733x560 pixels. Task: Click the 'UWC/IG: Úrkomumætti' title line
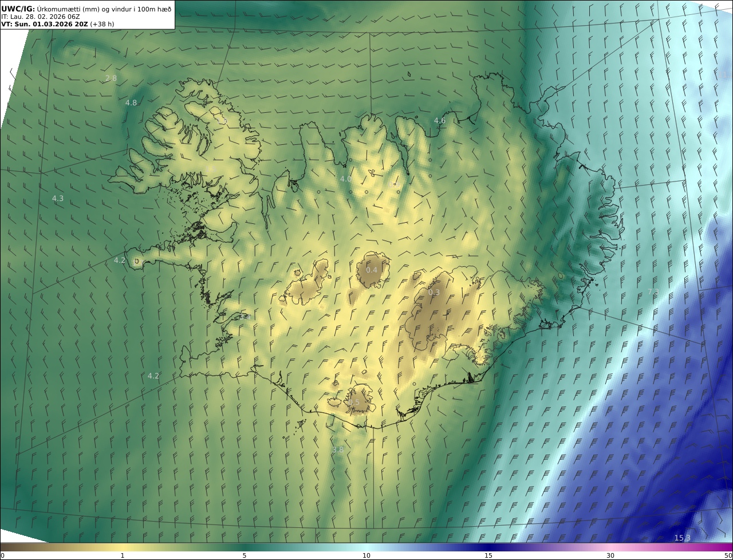pyautogui.click(x=86, y=9)
